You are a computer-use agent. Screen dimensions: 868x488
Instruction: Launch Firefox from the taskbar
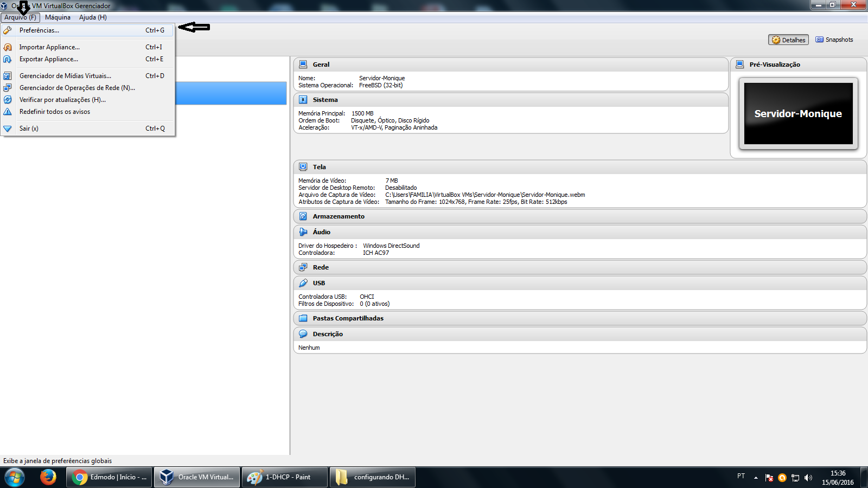coord(48,477)
